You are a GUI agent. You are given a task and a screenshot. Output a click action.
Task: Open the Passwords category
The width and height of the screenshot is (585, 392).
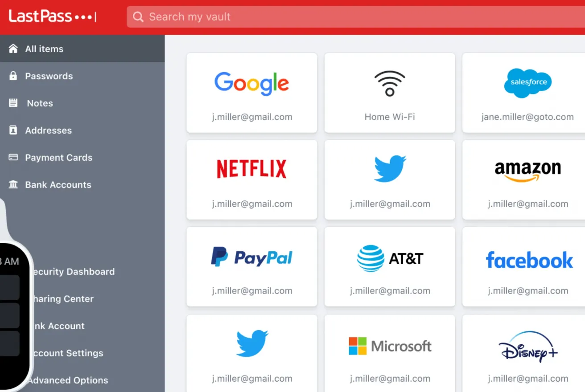tap(82, 76)
